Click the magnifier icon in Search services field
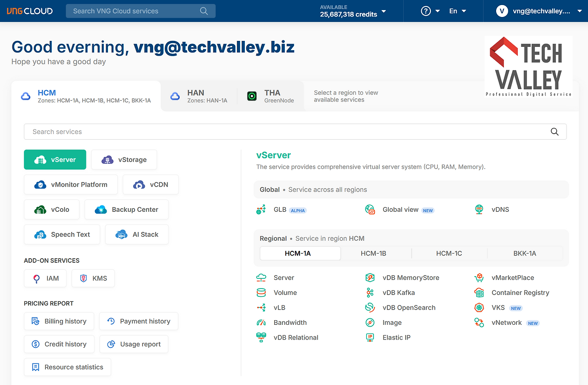This screenshot has height=385, width=588. point(554,132)
